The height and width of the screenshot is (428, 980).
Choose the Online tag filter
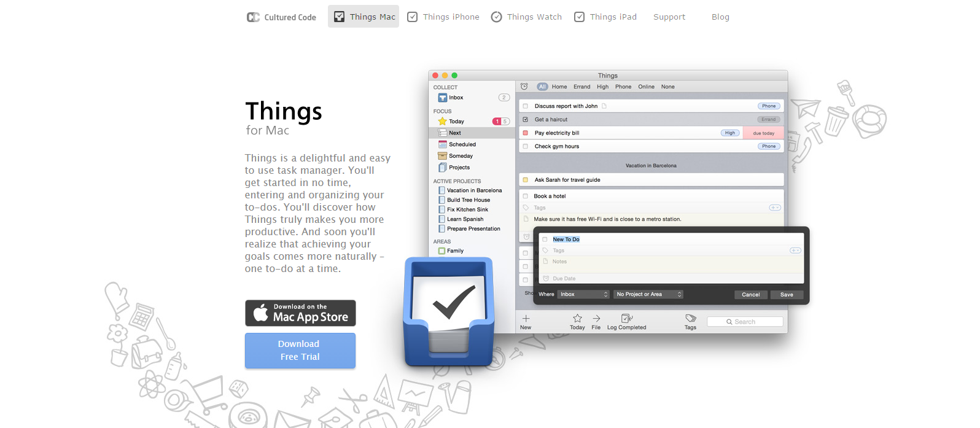[x=646, y=87]
